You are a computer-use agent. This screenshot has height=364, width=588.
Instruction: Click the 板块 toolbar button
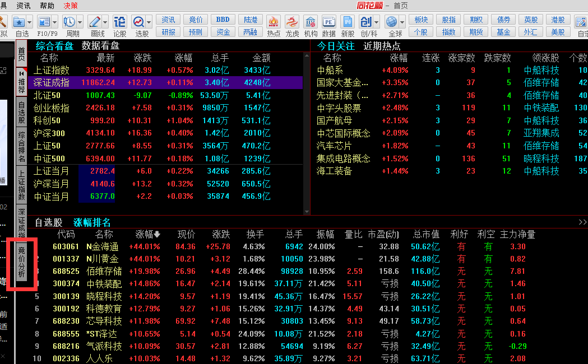click(x=421, y=20)
